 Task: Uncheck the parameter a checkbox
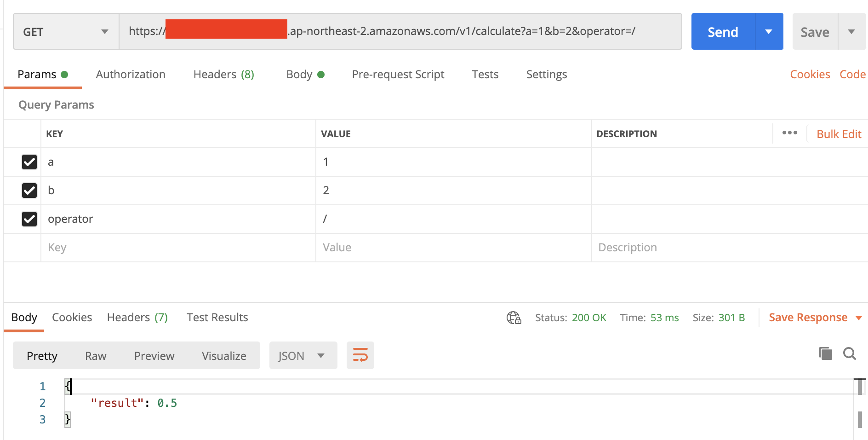[29, 162]
